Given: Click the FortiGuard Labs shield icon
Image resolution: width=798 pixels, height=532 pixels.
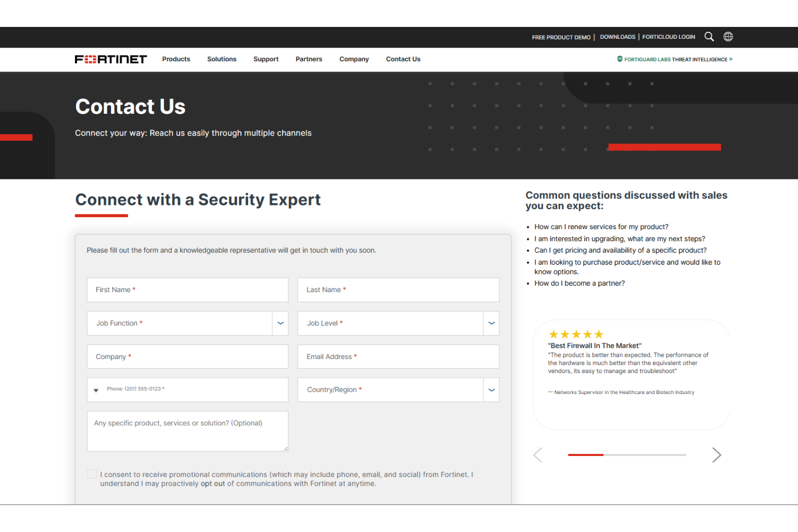Looking at the screenshot, I should coord(620,59).
